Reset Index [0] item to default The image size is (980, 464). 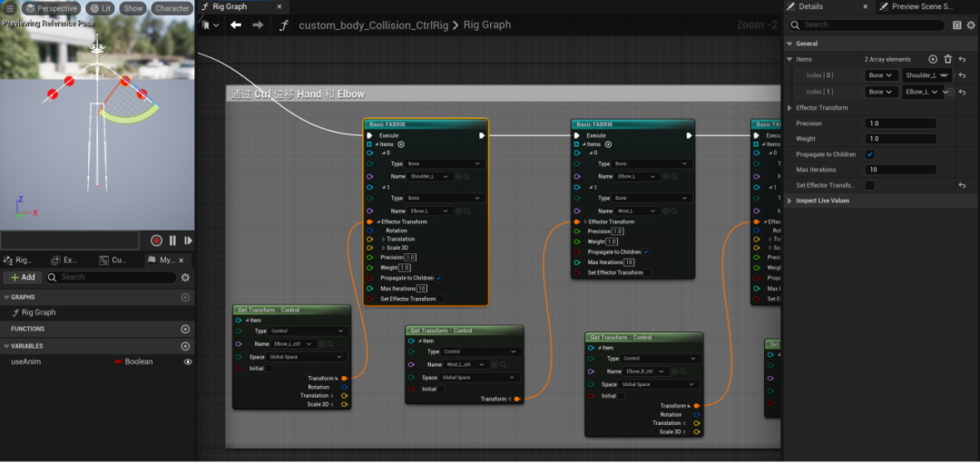(963, 75)
